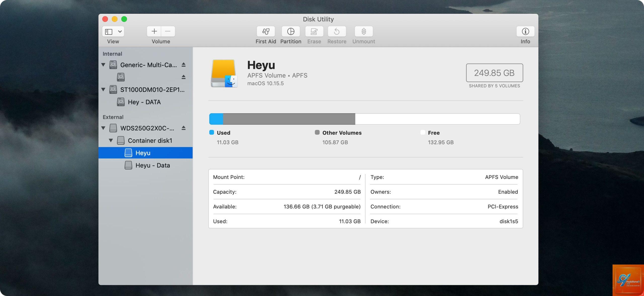Viewport: 644px width, 296px height.
Task: Click the Erase toolbar icon
Action: tap(314, 31)
